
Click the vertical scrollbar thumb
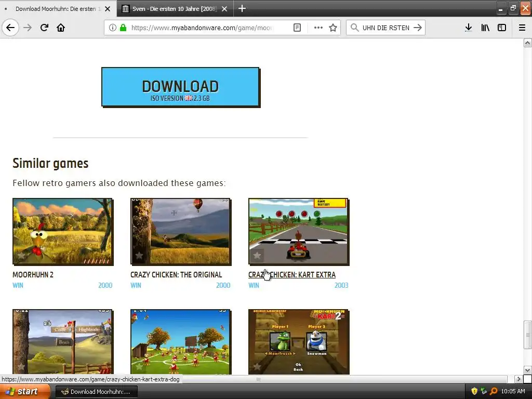pyautogui.click(x=528, y=335)
